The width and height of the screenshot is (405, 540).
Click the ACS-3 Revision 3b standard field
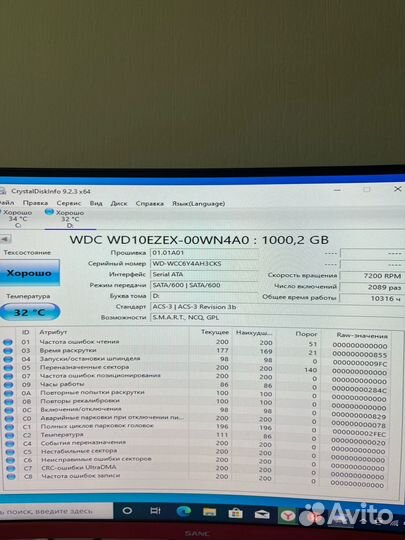(x=277, y=307)
